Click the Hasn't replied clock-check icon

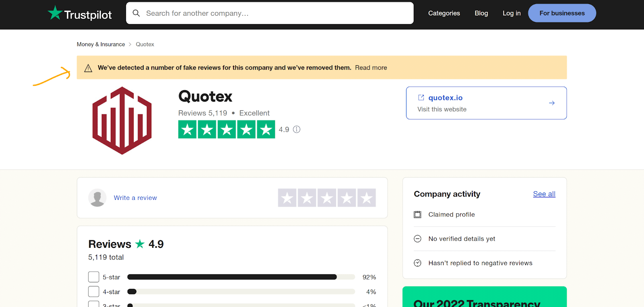418,263
